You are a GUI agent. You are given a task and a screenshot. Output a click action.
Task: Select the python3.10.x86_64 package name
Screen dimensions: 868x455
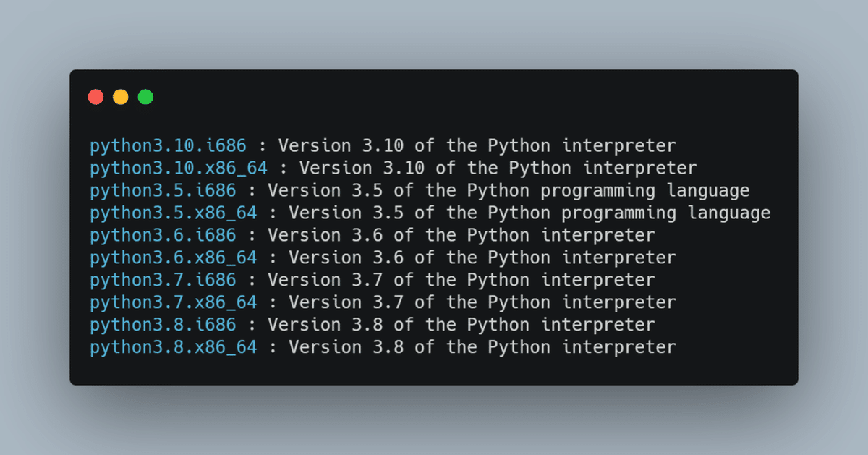[179, 169]
